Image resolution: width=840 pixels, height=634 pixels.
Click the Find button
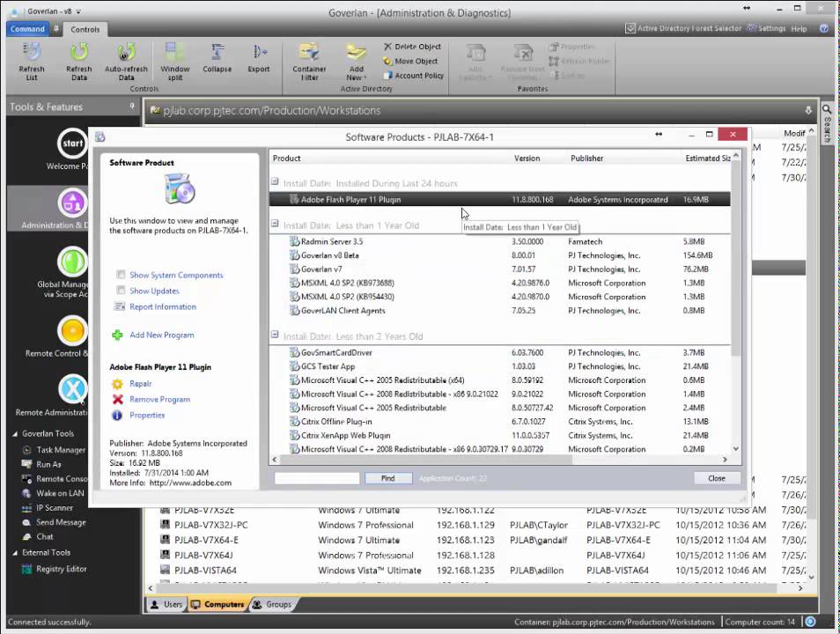pyautogui.click(x=388, y=478)
